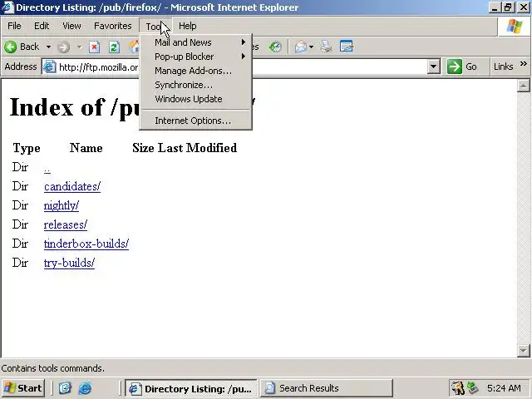Open Show Desktop quick launch icon
Image resolution: width=532 pixels, height=399 pixels.
pyautogui.click(x=65, y=388)
